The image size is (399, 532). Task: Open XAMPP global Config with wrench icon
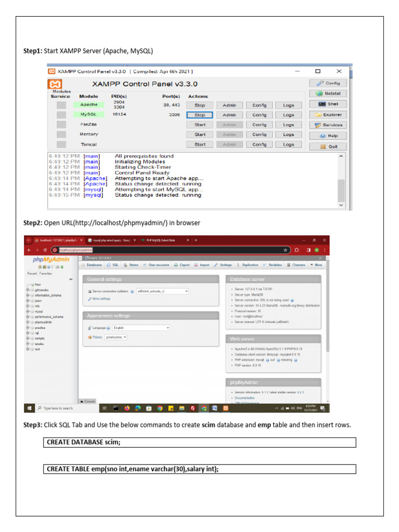[x=328, y=83]
